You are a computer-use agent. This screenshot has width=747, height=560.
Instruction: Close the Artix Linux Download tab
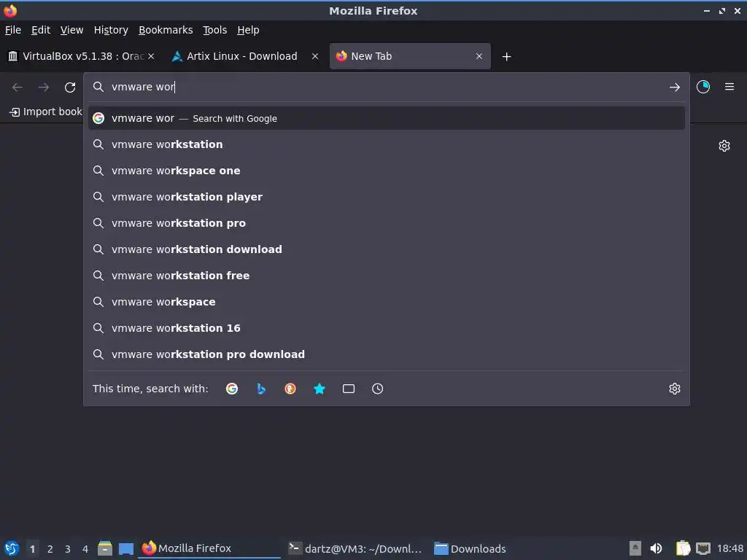tap(315, 56)
